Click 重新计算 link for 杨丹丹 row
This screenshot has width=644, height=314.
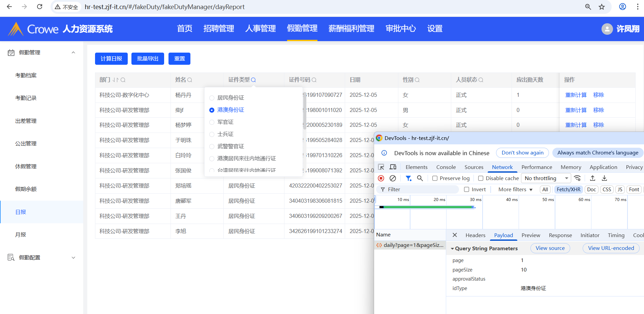(576, 95)
